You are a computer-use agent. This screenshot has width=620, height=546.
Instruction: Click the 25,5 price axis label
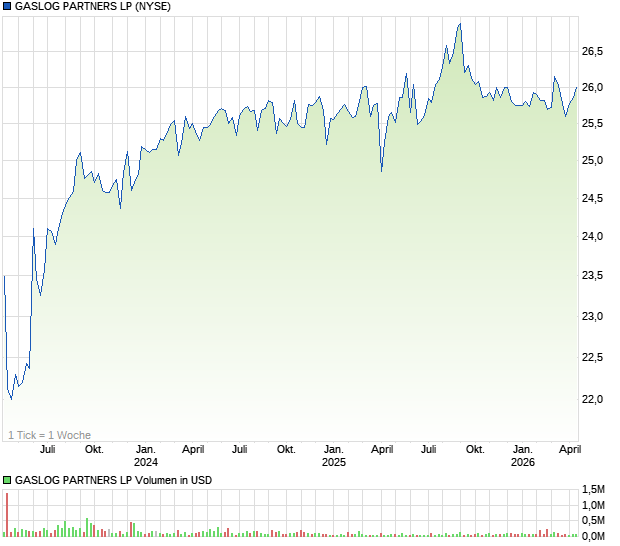click(x=592, y=124)
